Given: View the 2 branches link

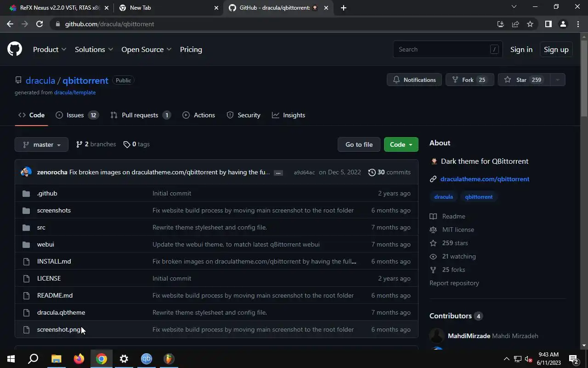Looking at the screenshot, I should [96, 144].
